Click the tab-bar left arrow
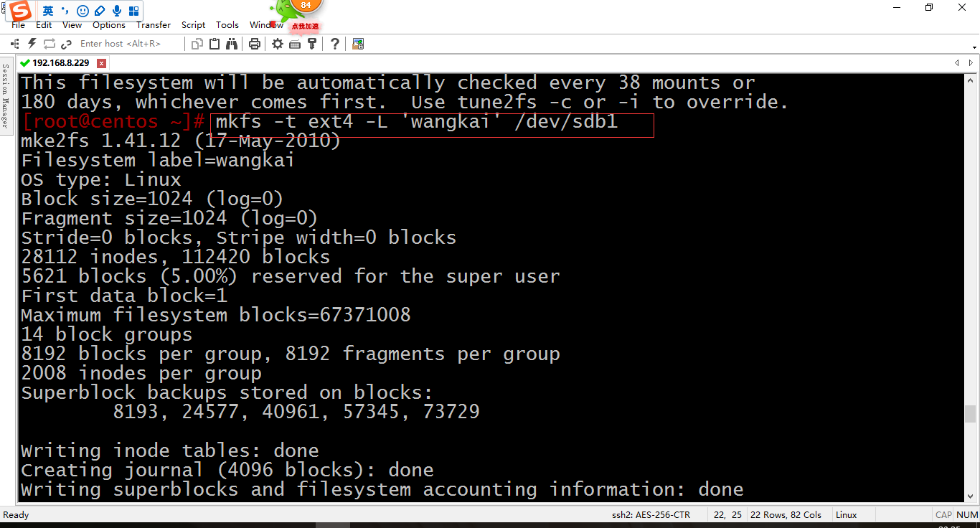Image resolution: width=980 pixels, height=528 pixels. click(957, 63)
